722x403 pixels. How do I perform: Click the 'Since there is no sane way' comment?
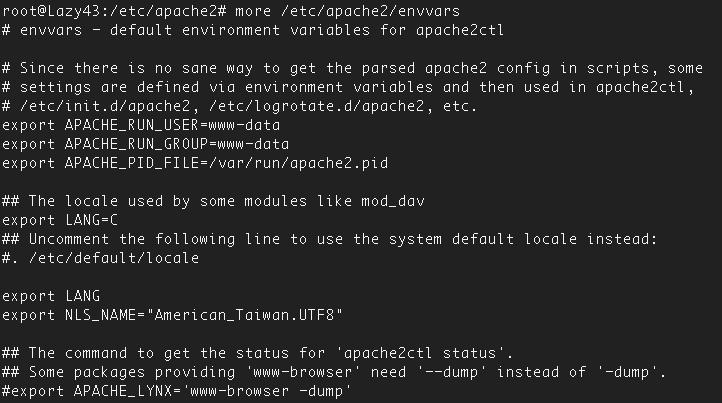tap(352, 68)
